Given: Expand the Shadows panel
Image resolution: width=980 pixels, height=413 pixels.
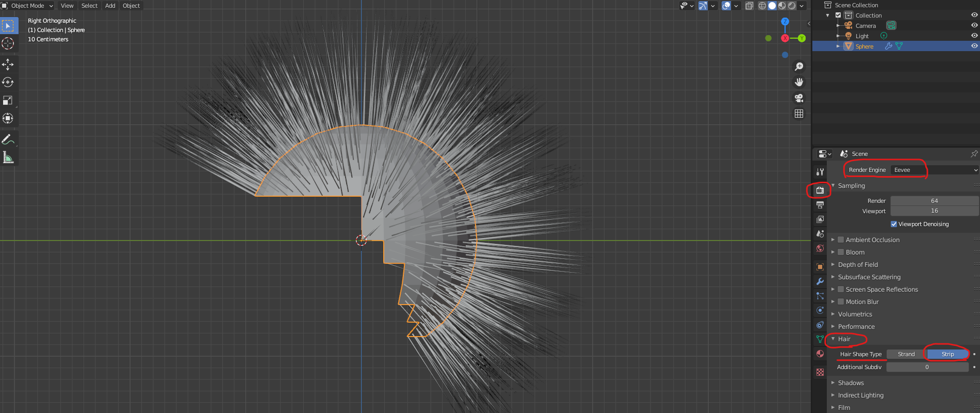Looking at the screenshot, I should (833, 383).
